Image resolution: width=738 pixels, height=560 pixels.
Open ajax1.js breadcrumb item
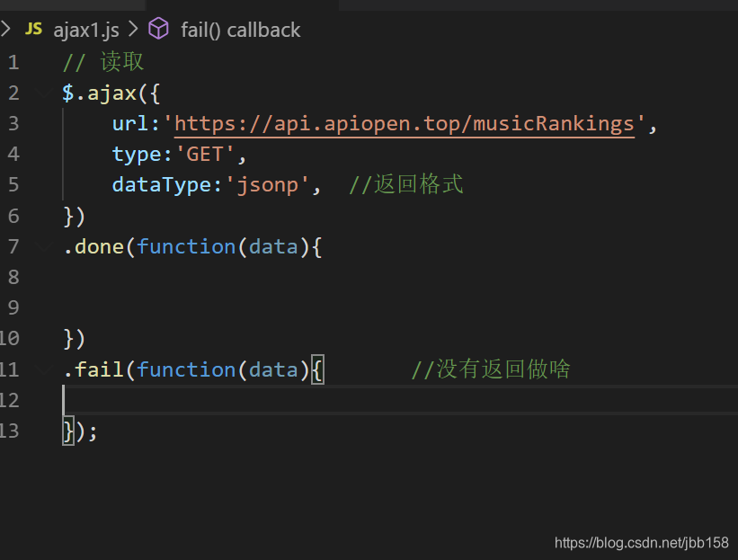(x=86, y=31)
